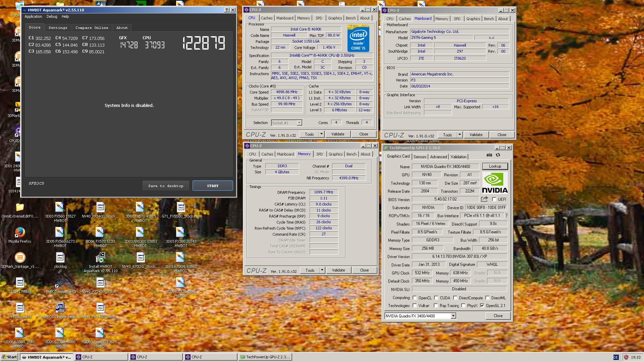Click the Bus Interface question mark icon
The width and height of the screenshot is (644, 362).
pos(506,216)
